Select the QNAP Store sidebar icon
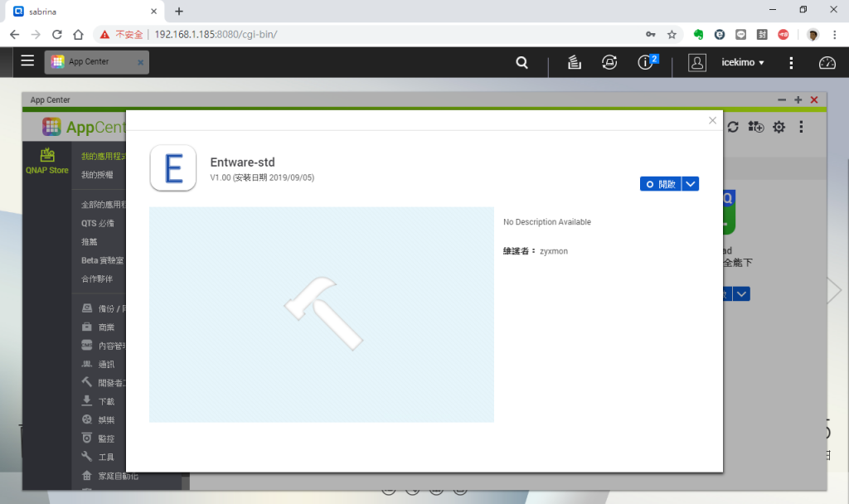This screenshot has width=849, height=504. (x=47, y=161)
